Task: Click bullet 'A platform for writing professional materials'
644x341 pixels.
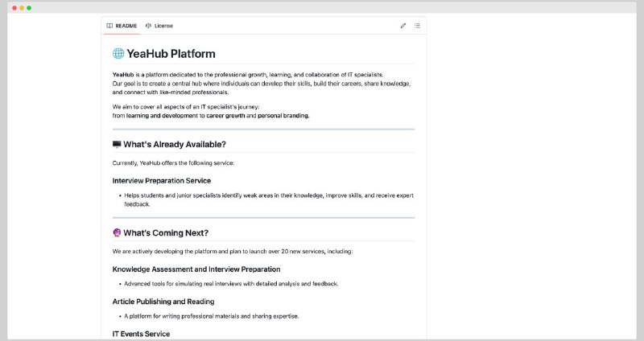Action: pyautogui.click(x=212, y=316)
